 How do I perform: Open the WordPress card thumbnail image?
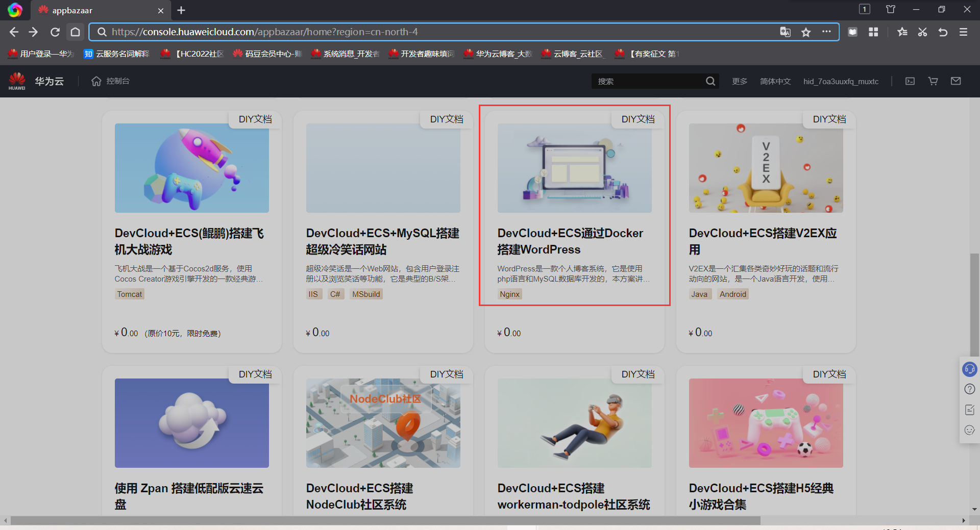575,168
